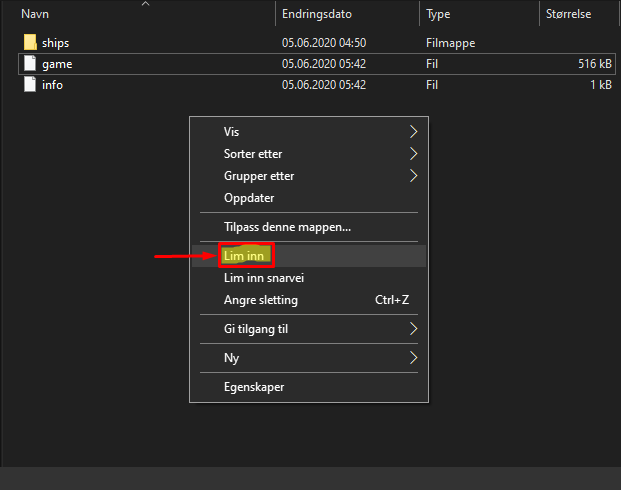Expand the Sorter etter submenu arrow
The height and width of the screenshot is (490, 621).
tap(413, 154)
